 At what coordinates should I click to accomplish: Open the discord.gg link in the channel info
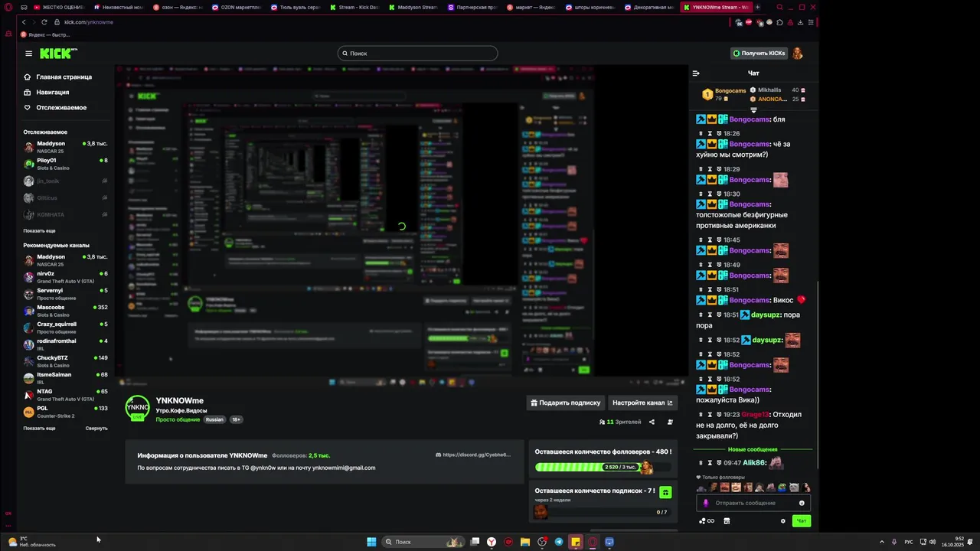coord(472,455)
